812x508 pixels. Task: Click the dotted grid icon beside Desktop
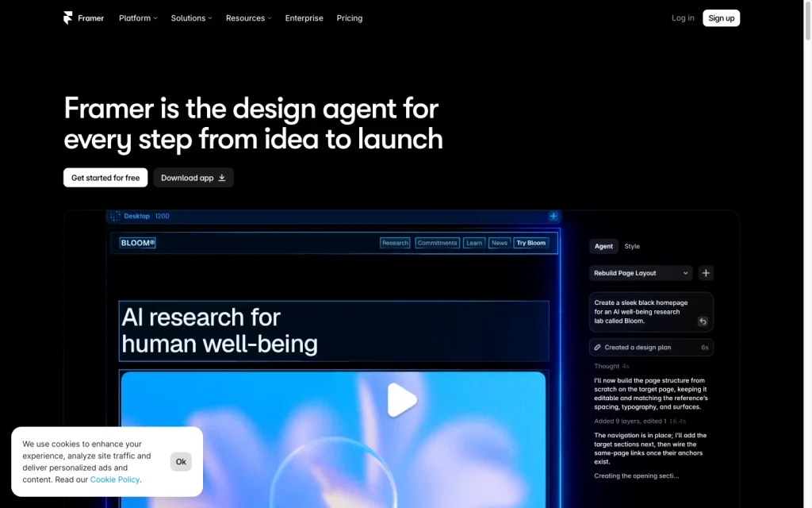pyautogui.click(x=116, y=216)
